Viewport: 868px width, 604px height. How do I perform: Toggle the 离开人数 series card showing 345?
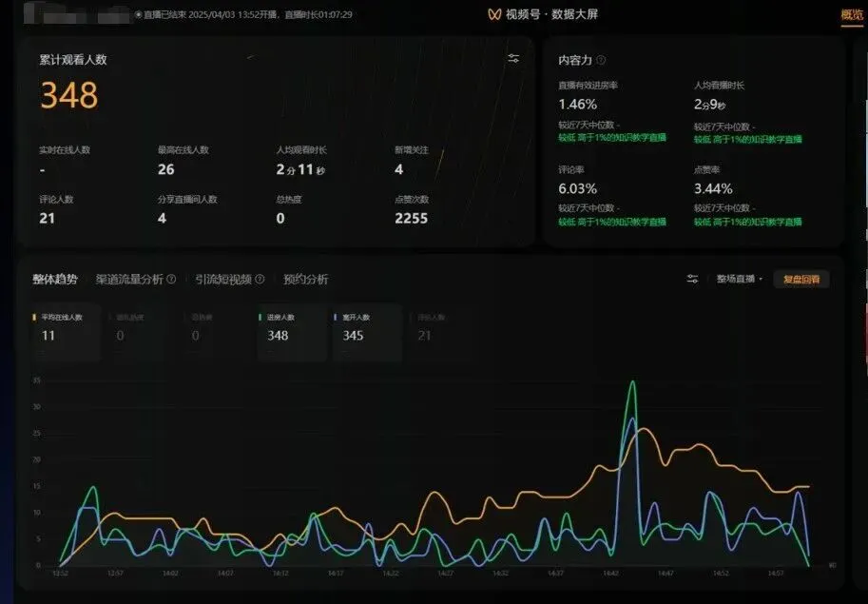[x=367, y=331]
